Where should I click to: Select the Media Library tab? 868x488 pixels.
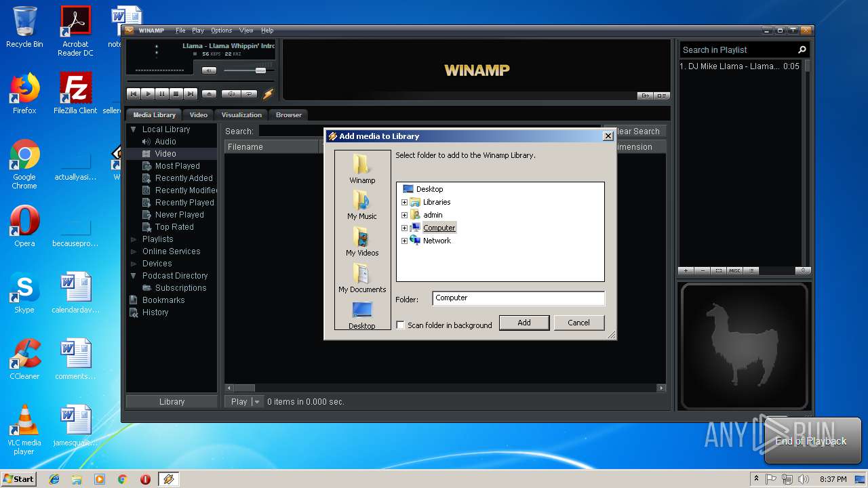point(154,115)
